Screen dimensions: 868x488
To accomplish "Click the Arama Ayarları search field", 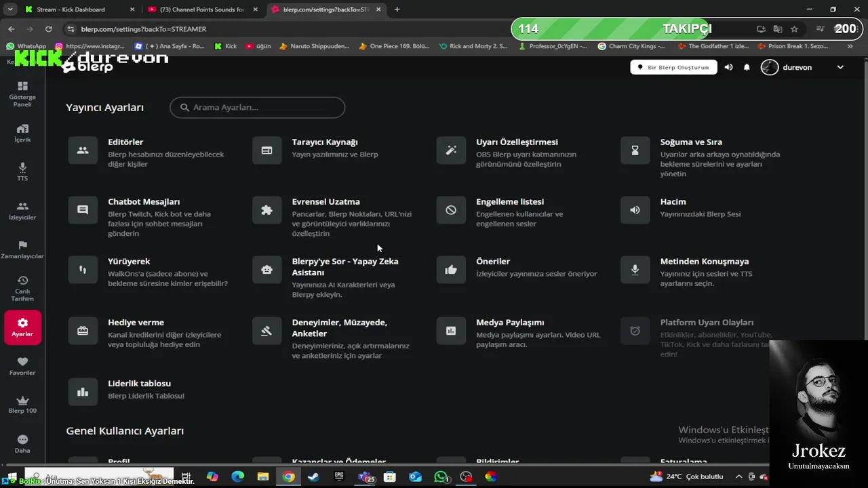I will point(257,107).
